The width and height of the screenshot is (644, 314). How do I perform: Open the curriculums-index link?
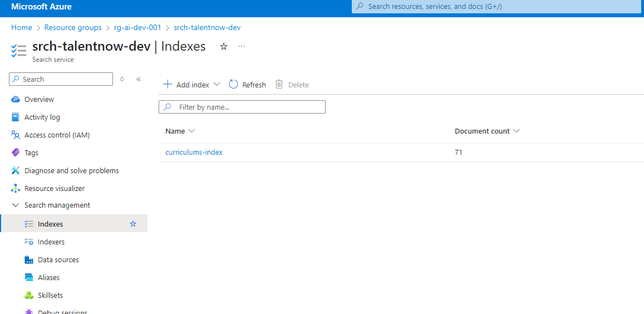(x=194, y=152)
